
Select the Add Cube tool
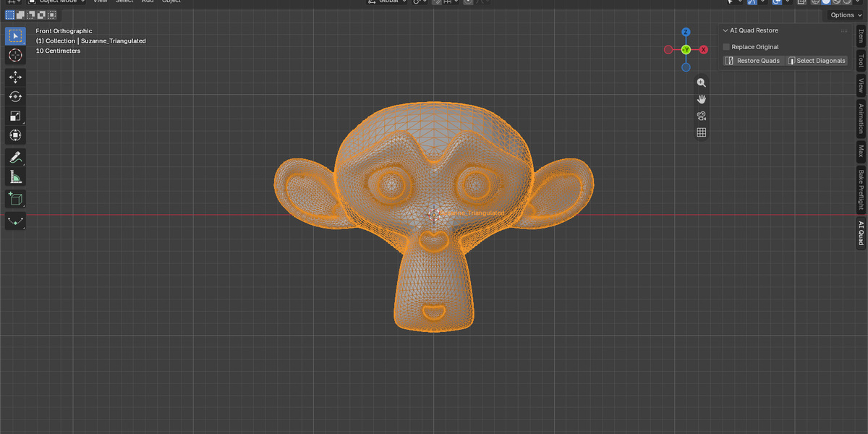(15, 198)
